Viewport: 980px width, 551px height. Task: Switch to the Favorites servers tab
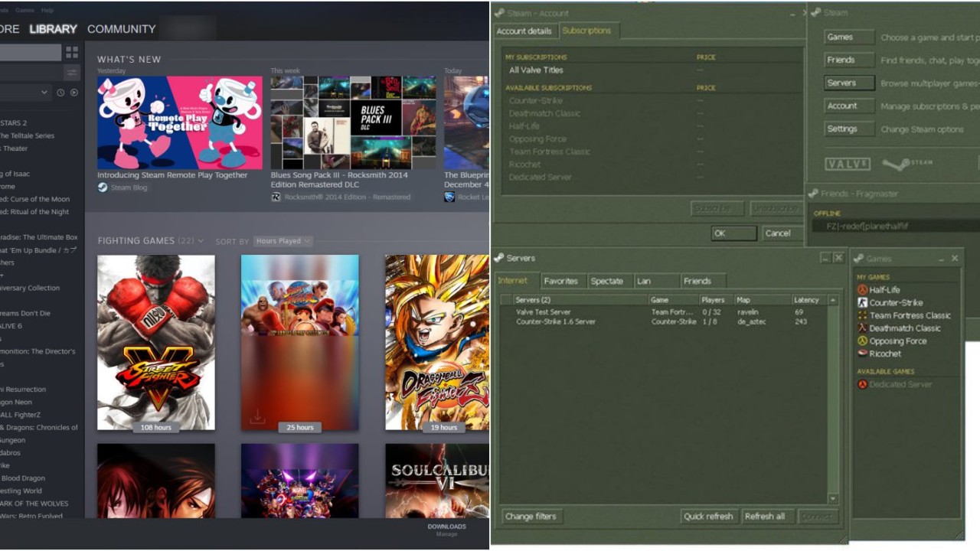(x=560, y=281)
